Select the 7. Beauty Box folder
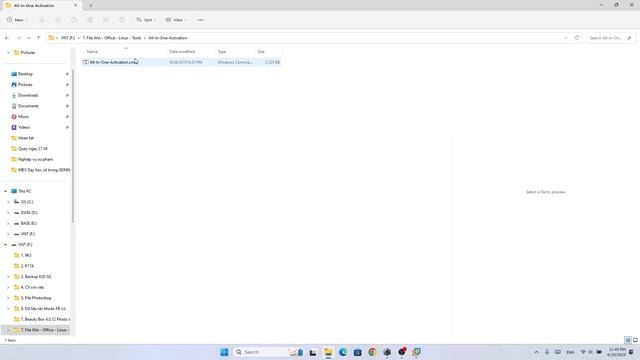 point(45,319)
